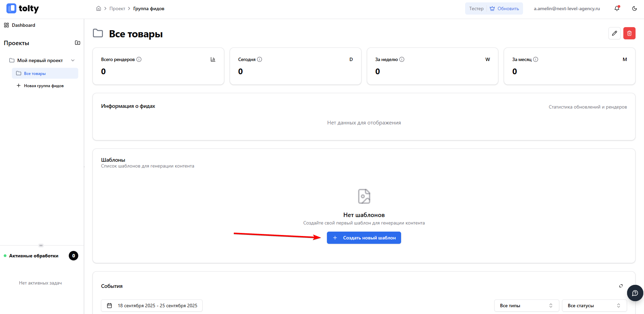Click the Нет шаблонов image placeholder icon
The height and width of the screenshot is (314, 644).
pyautogui.click(x=364, y=196)
